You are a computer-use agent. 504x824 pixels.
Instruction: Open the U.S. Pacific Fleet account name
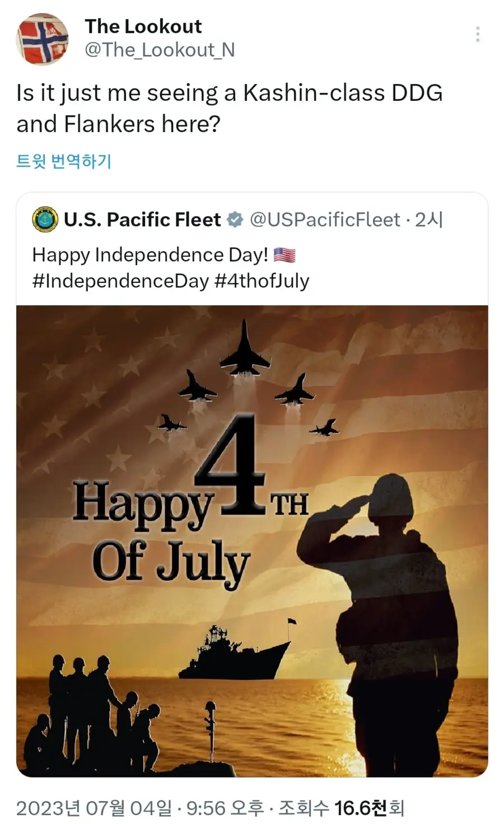142,220
